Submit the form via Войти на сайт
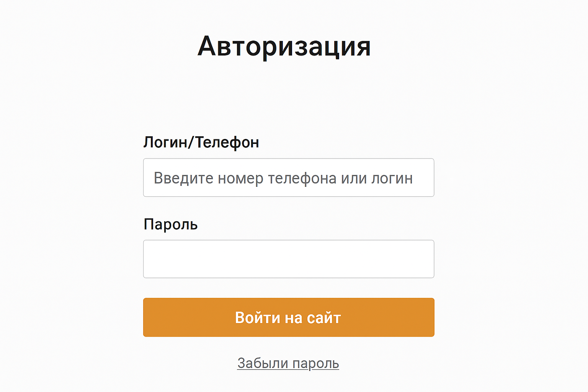The width and height of the screenshot is (588, 392). click(x=289, y=317)
